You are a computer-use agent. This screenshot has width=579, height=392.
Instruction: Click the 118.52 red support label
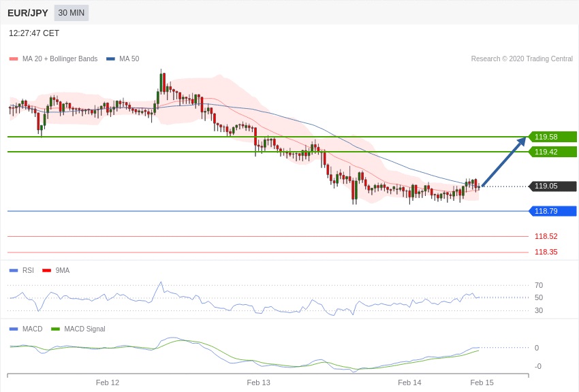coord(546,237)
